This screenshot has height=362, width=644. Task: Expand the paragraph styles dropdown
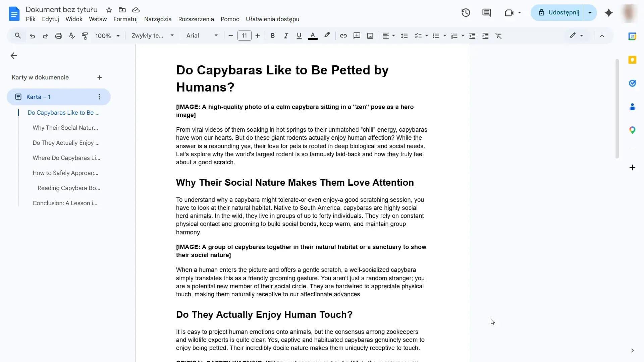click(x=153, y=36)
